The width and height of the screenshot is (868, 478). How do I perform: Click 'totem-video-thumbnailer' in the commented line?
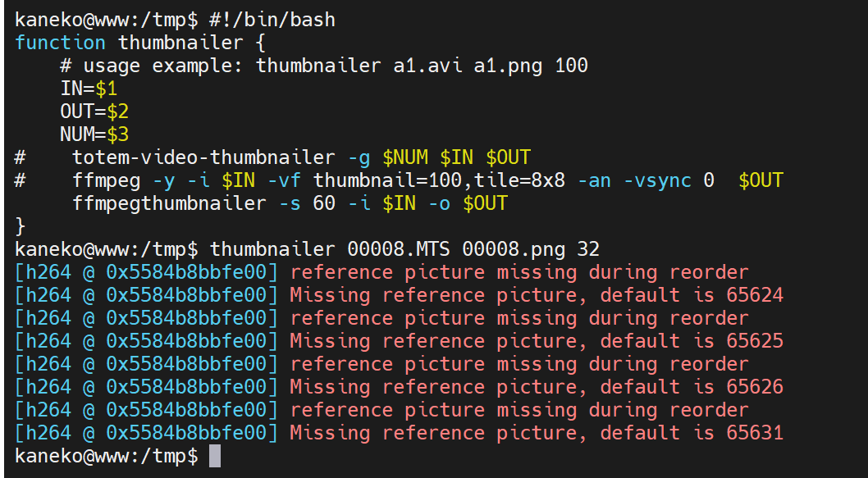(203, 157)
